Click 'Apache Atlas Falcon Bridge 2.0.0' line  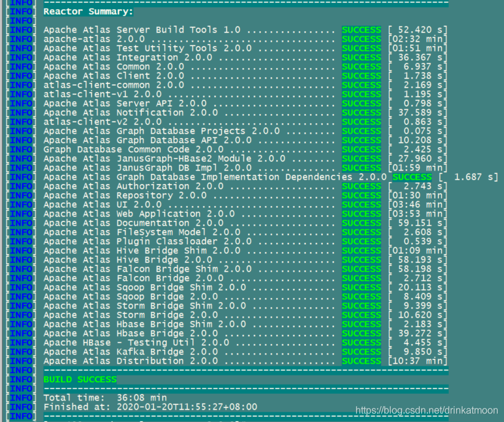[x=133, y=278]
